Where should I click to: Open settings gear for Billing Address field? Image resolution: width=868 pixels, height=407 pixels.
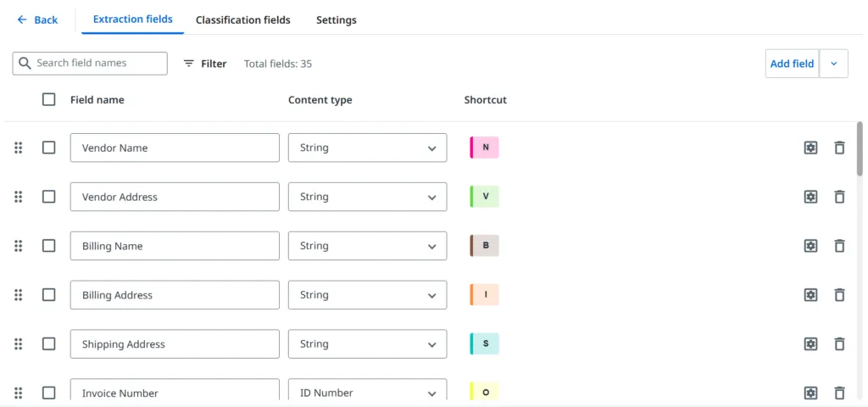tap(810, 294)
